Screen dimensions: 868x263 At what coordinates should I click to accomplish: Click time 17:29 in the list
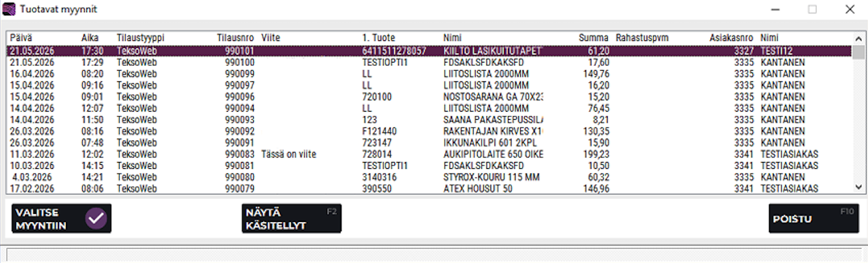(x=92, y=62)
